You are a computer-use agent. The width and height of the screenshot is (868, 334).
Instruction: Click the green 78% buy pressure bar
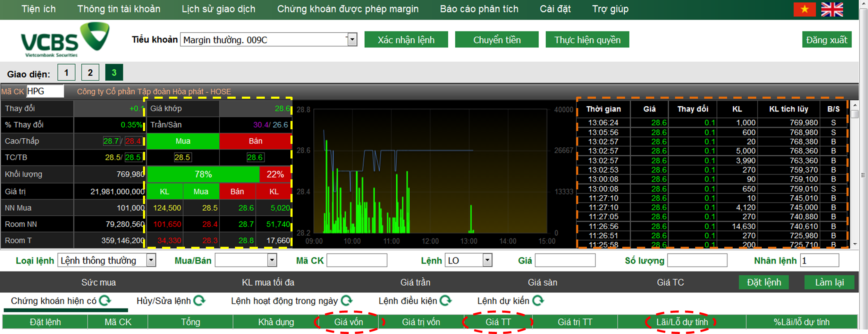tap(202, 174)
